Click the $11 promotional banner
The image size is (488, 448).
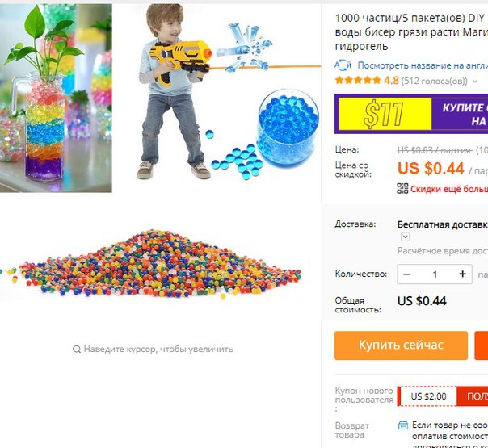pos(411,114)
